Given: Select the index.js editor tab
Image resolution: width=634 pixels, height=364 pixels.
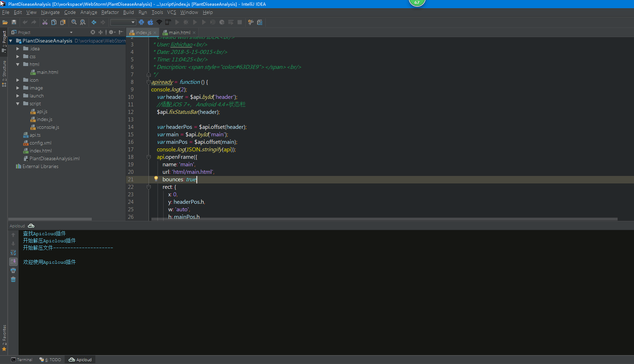Looking at the screenshot, I should point(143,32).
